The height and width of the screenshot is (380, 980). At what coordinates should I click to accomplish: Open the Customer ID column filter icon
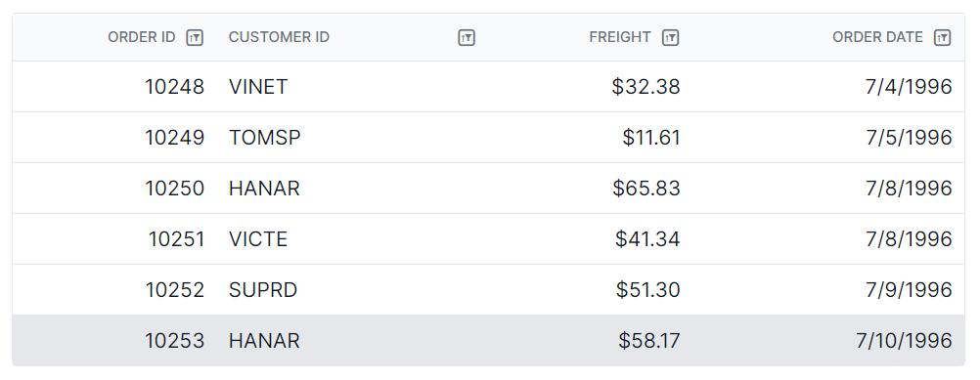point(467,37)
